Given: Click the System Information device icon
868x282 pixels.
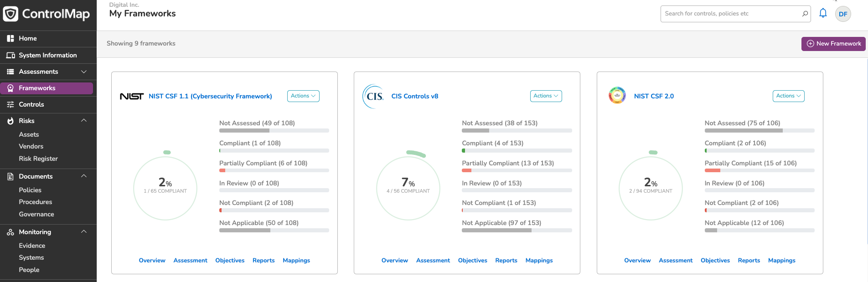Looking at the screenshot, I should coord(10,55).
